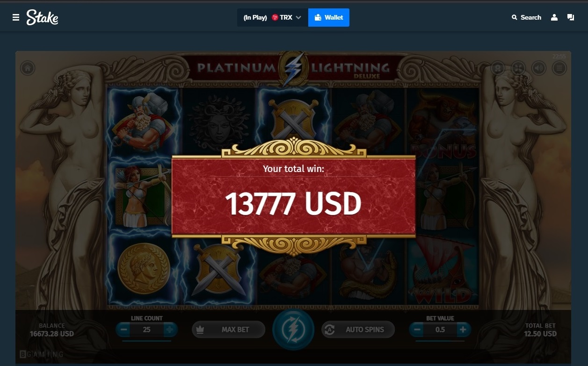Click Search in the top bar
Image resolution: width=588 pixels, height=366 pixels.
coord(526,17)
